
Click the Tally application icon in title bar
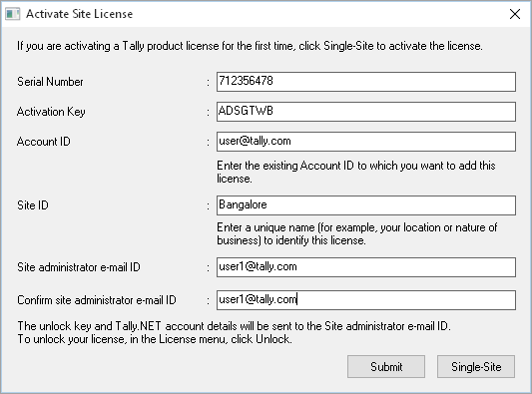click(13, 14)
